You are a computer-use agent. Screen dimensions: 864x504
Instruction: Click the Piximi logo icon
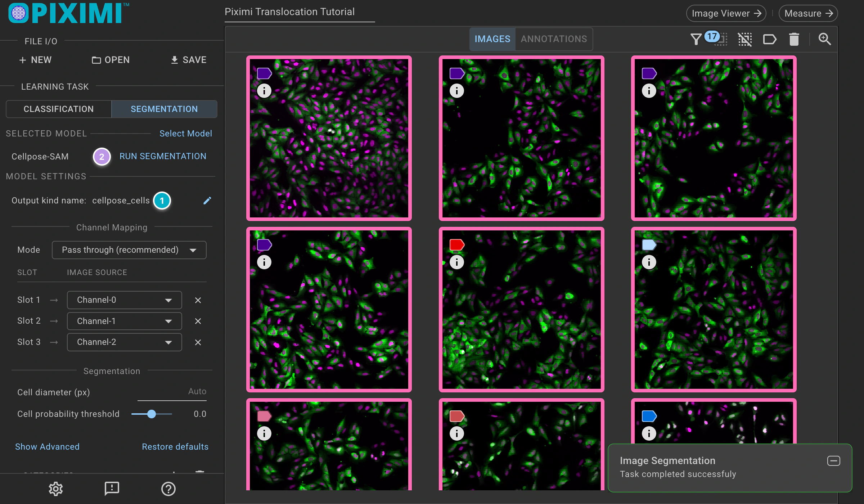[x=18, y=13]
